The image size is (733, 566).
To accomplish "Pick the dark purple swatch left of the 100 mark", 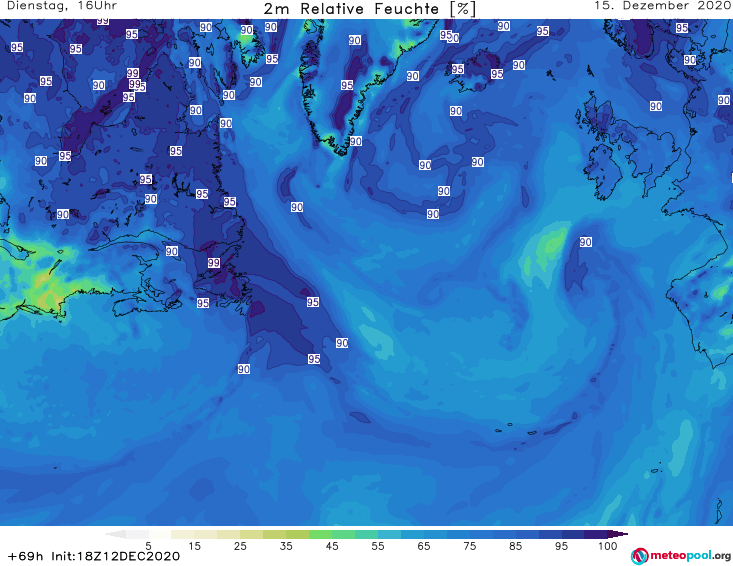I will (x=596, y=534).
